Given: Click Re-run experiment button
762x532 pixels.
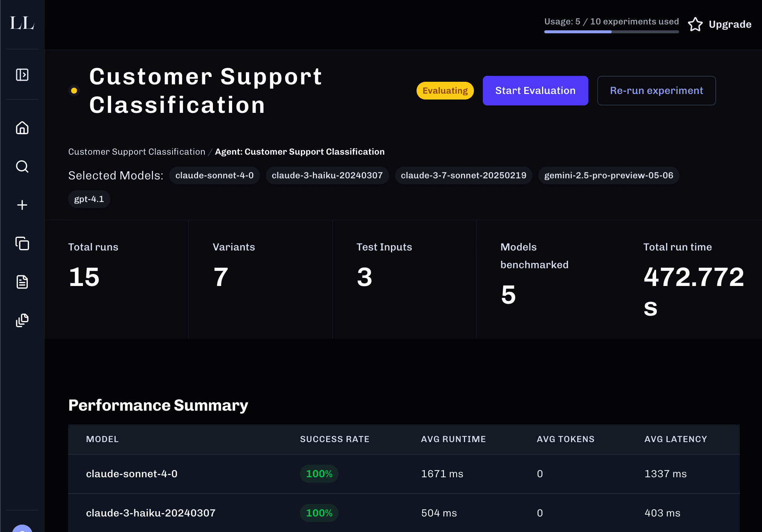Looking at the screenshot, I should click(656, 91).
